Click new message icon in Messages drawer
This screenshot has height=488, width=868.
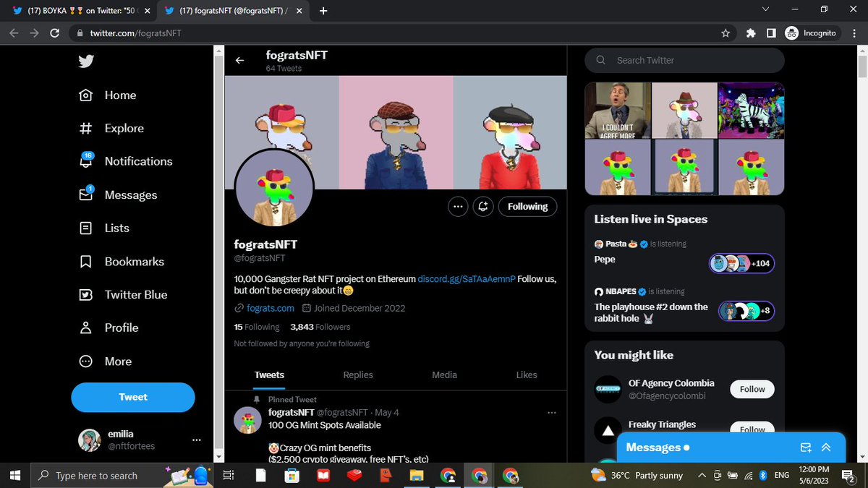click(x=806, y=448)
